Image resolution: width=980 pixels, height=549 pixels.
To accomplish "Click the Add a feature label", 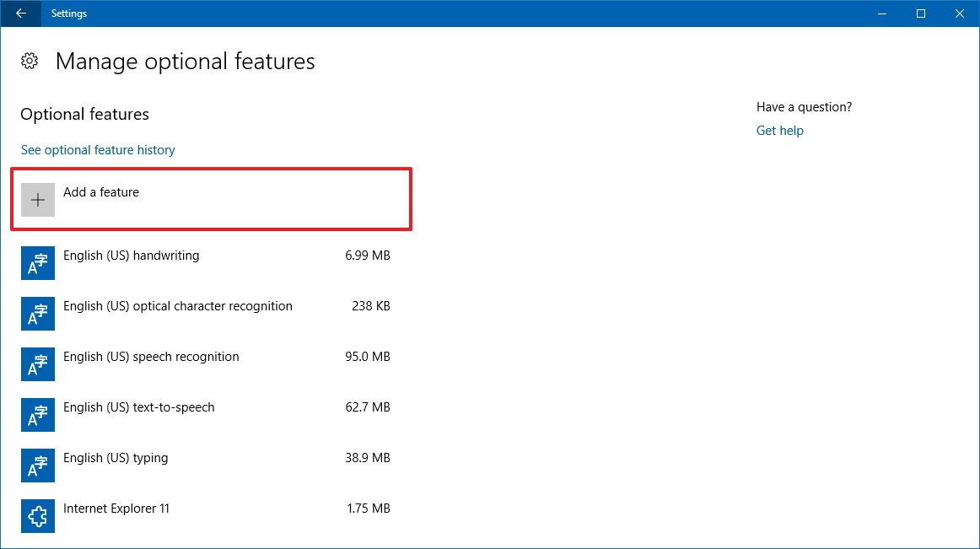I will (101, 192).
